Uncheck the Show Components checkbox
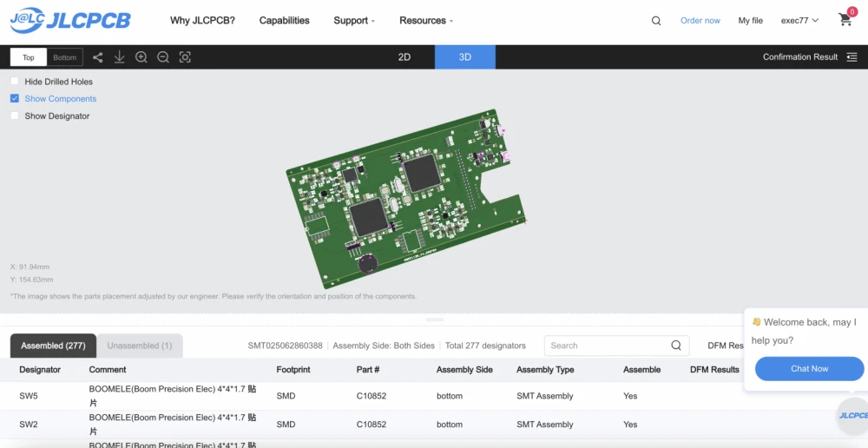This screenshot has height=448, width=868. point(15,99)
